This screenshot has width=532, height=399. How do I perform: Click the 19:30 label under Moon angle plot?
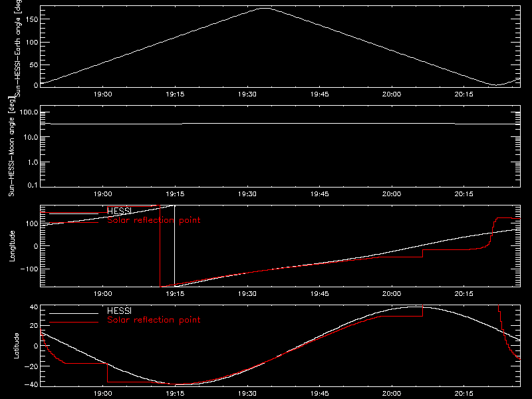coord(247,194)
